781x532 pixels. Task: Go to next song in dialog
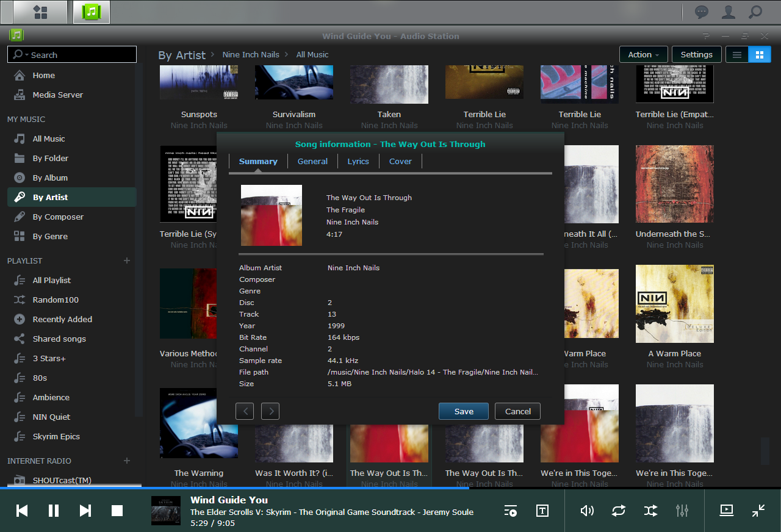click(x=270, y=411)
